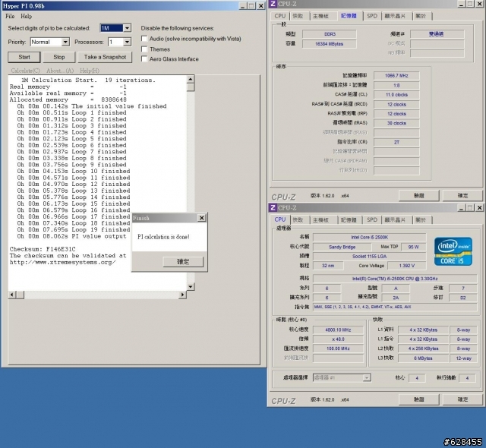Click the x 48.0 multiplier value
This screenshot has width=486, height=448.
(x=338, y=339)
